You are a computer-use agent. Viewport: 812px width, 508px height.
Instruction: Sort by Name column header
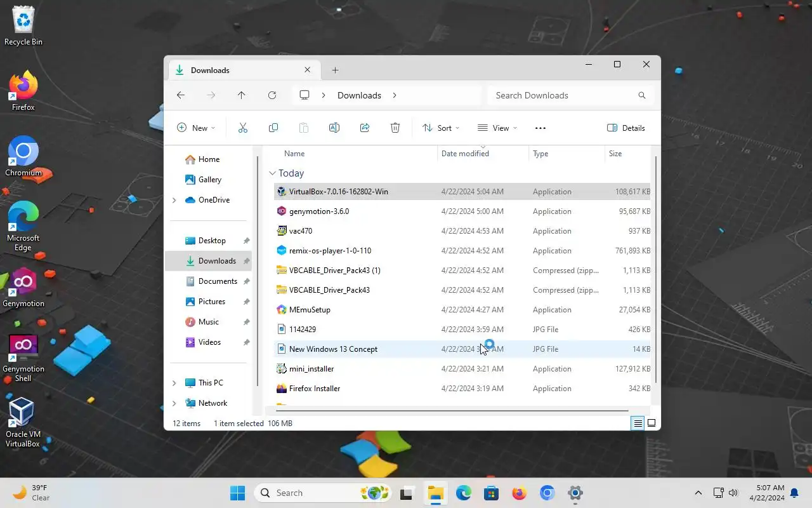coord(294,154)
